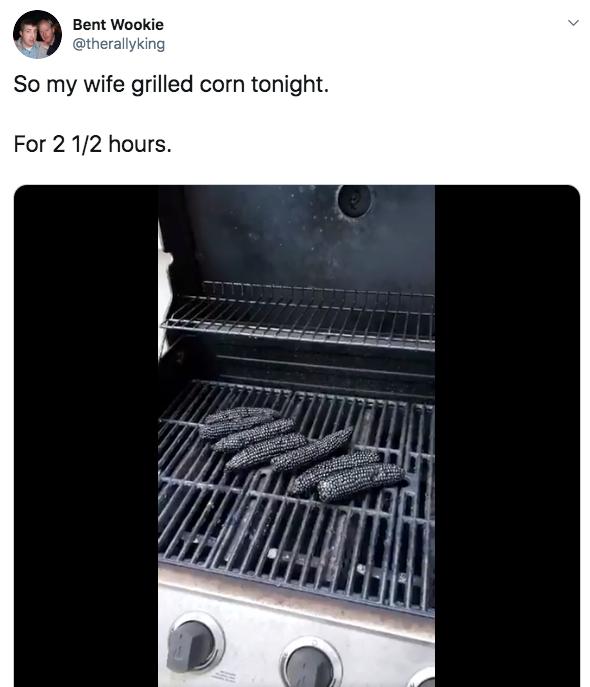Click the left black bar of video
Image resolution: width=590 pixels, height=687 pixels.
tap(86, 436)
